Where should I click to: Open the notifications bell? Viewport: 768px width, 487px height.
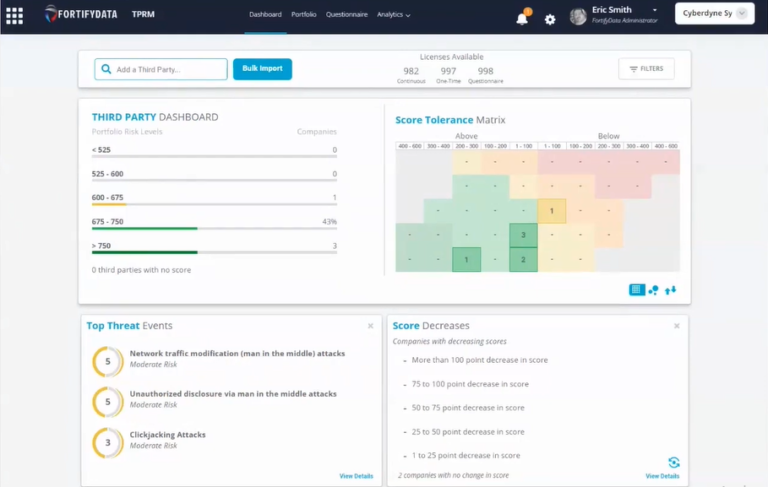(x=522, y=19)
